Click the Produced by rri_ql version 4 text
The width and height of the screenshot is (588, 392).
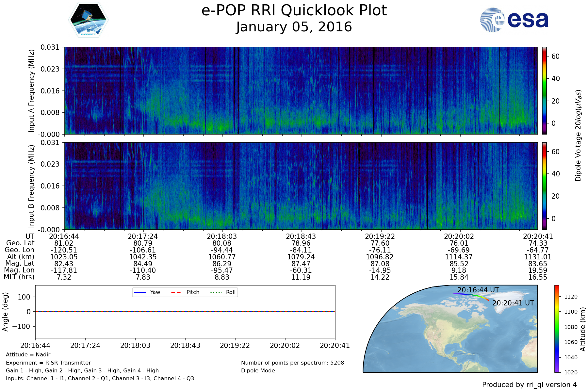coord(529,385)
